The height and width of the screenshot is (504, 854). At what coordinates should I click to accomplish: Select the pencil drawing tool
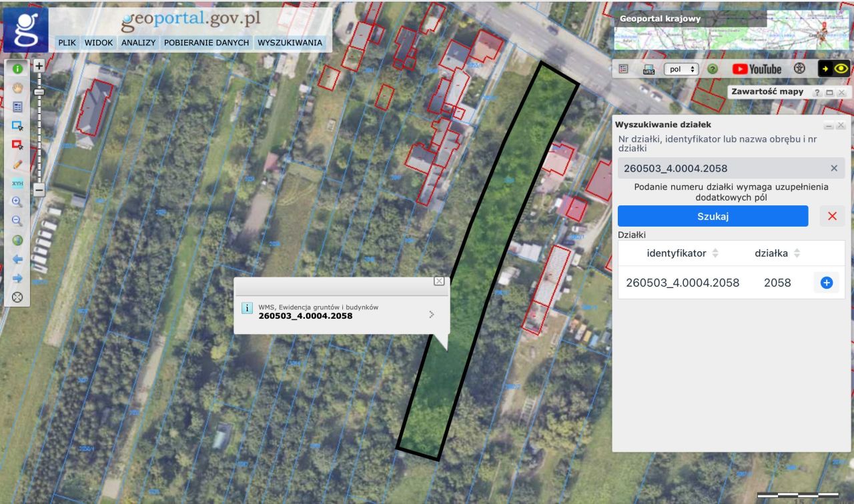pos(17,164)
